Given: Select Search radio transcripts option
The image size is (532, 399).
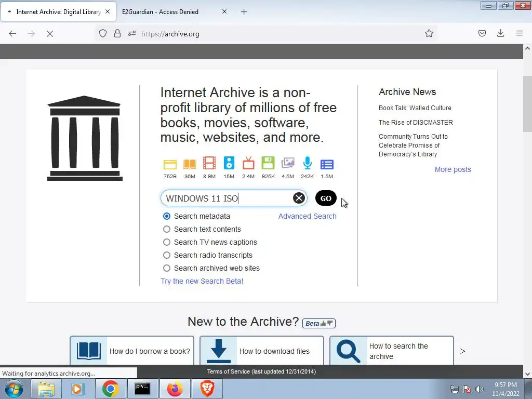Looking at the screenshot, I should point(167,255).
